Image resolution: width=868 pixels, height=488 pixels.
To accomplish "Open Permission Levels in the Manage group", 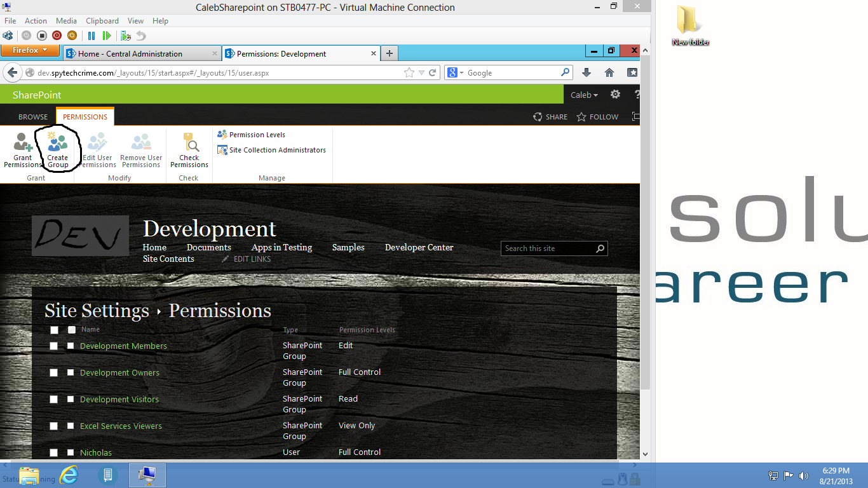I will point(251,135).
